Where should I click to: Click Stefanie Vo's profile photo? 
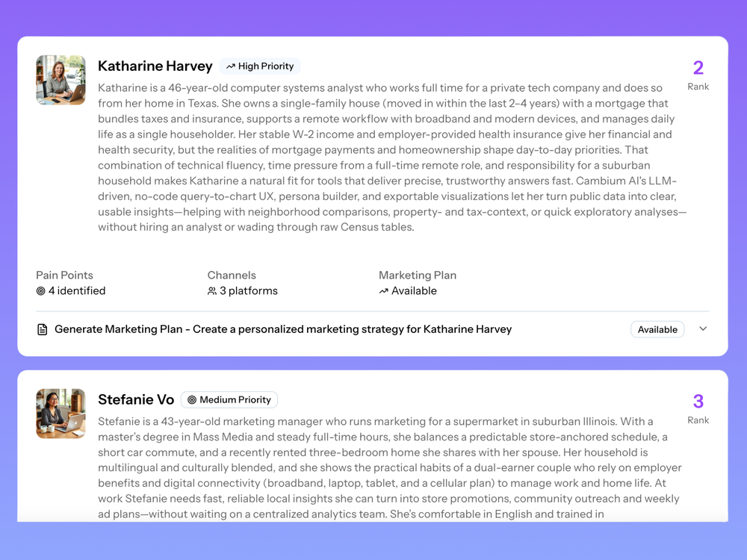(x=61, y=414)
